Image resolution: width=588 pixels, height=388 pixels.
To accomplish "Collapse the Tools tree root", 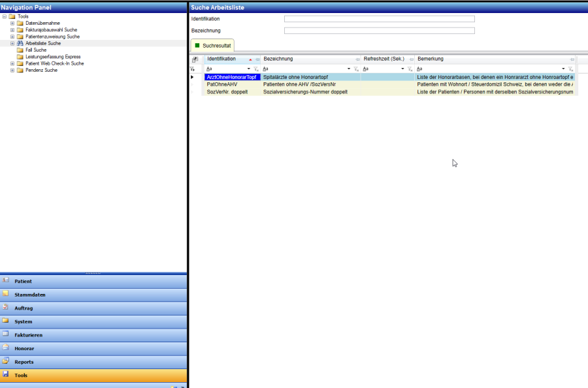I will click(x=5, y=16).
